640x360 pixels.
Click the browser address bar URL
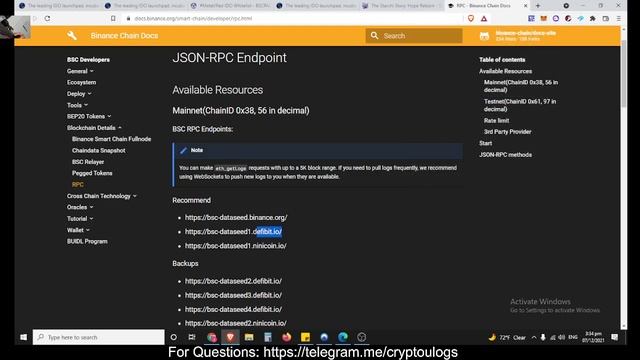pyautogui.click(x=193, y=18)
